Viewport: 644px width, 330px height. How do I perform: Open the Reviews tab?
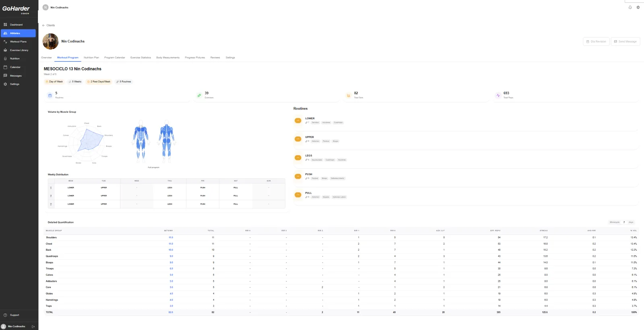pos(215,58)
